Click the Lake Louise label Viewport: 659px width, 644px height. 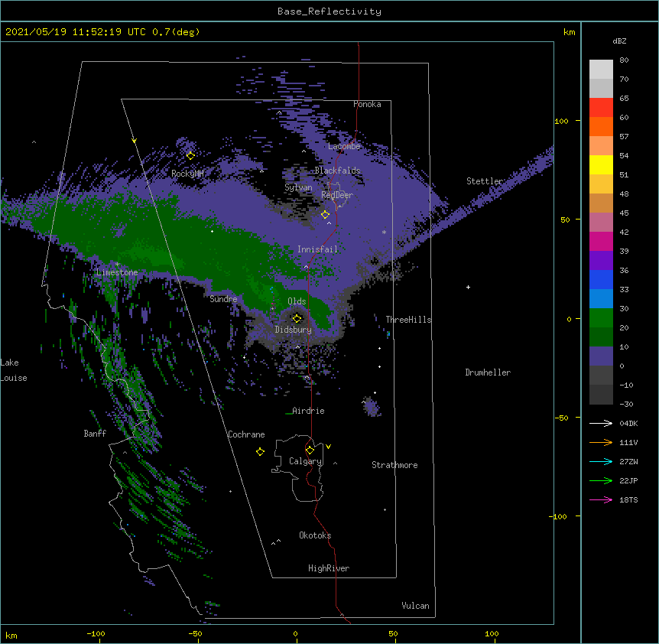click(14, 370)
